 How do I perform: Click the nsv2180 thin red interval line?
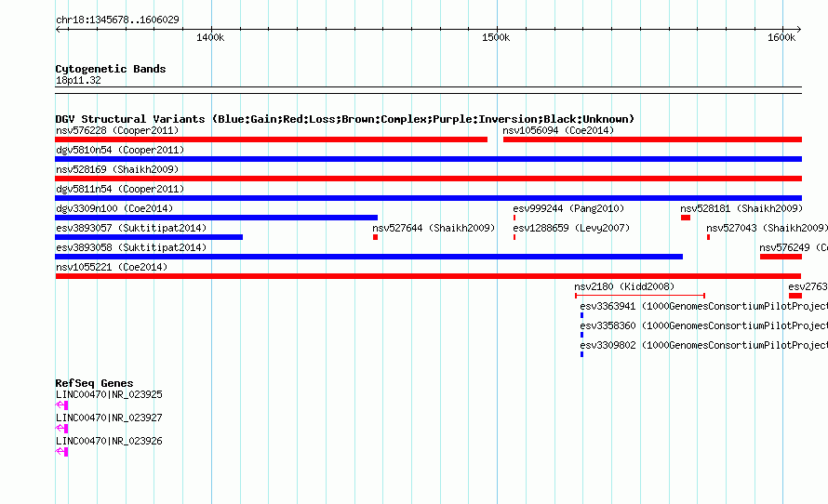[640, 296]
